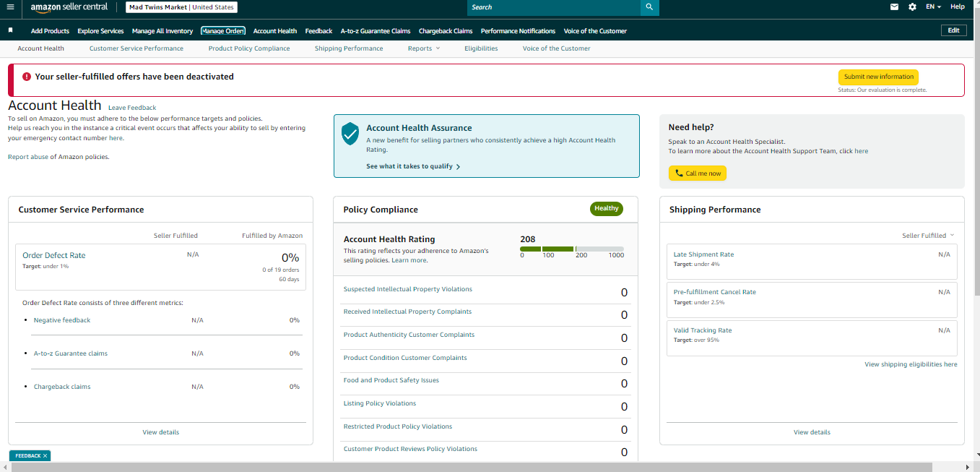Open the Help link
Viewport: 980px width, 472px height.
click(x=957, y=7)
